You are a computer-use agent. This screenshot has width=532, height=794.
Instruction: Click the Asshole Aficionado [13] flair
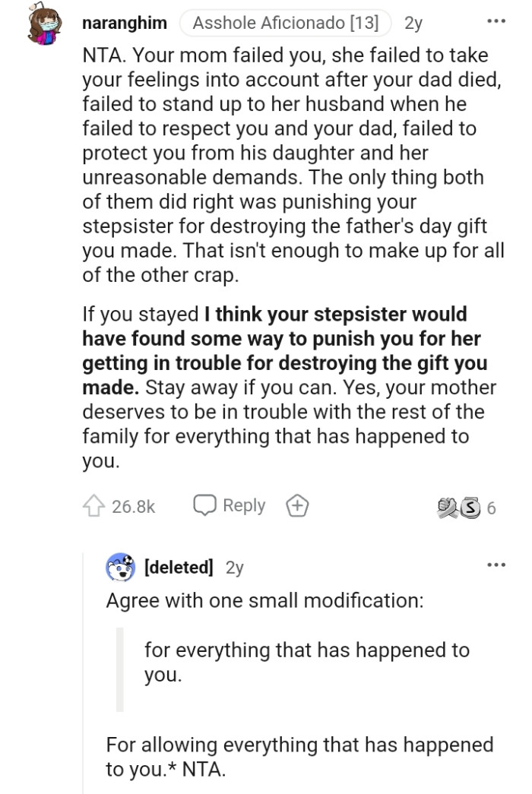tap(286, 23)
